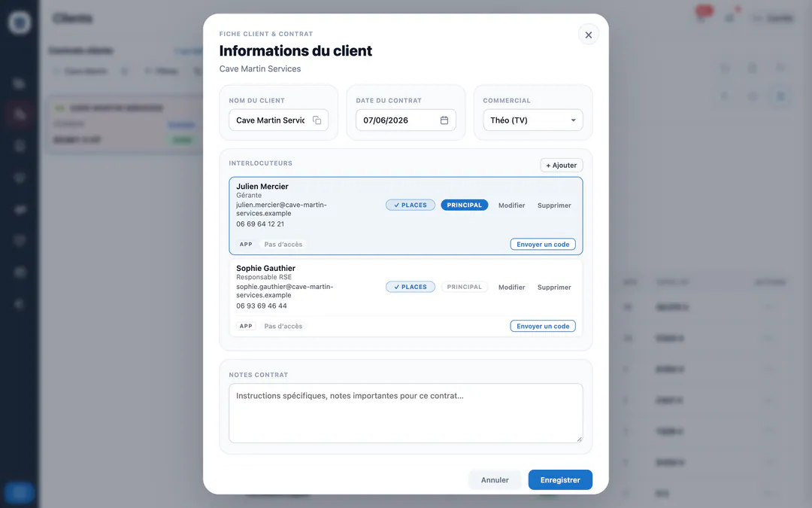Viewport: 812px width, 508px height.
Task: Click Pas d'accès status for Sophie Gauthier
Action: [283, 326]
